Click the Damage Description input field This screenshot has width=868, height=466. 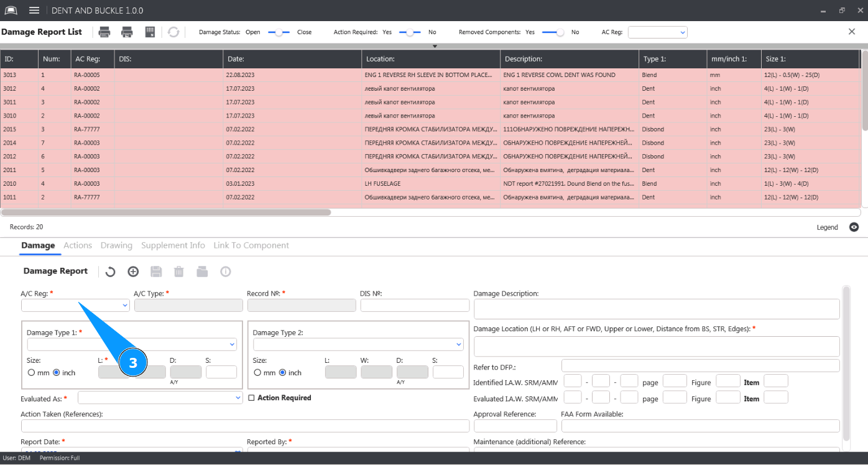tap(656, 309)
